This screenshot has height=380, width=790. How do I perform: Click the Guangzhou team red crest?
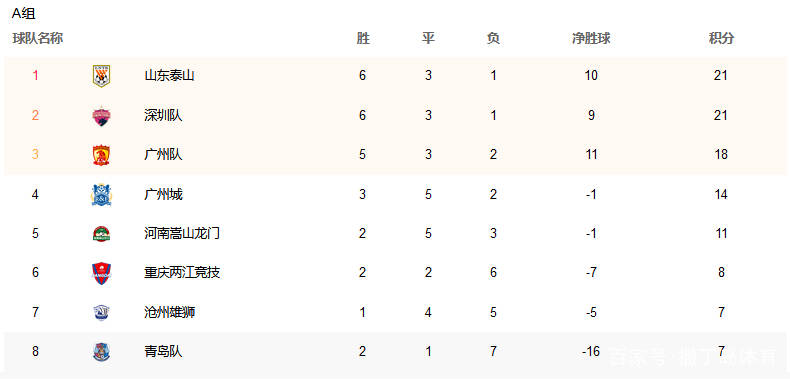coord(101,155)
